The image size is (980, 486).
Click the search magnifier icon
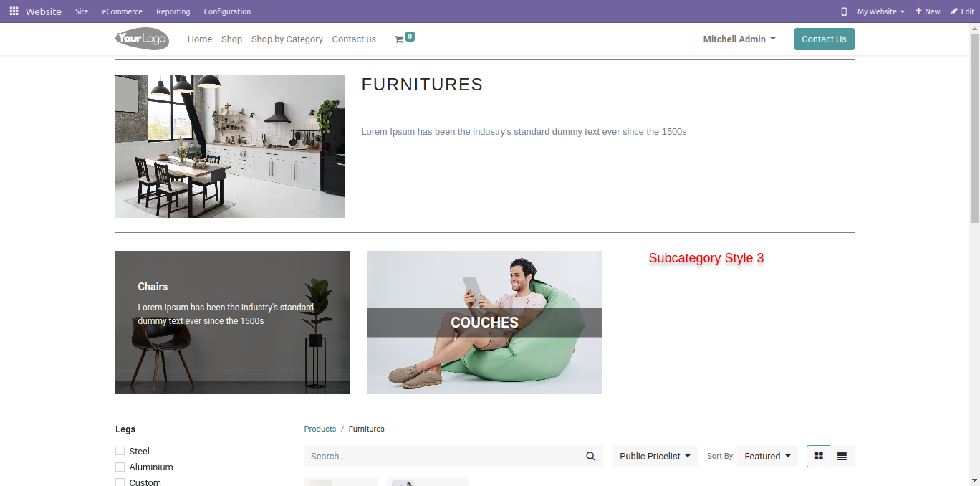(591, 457)
